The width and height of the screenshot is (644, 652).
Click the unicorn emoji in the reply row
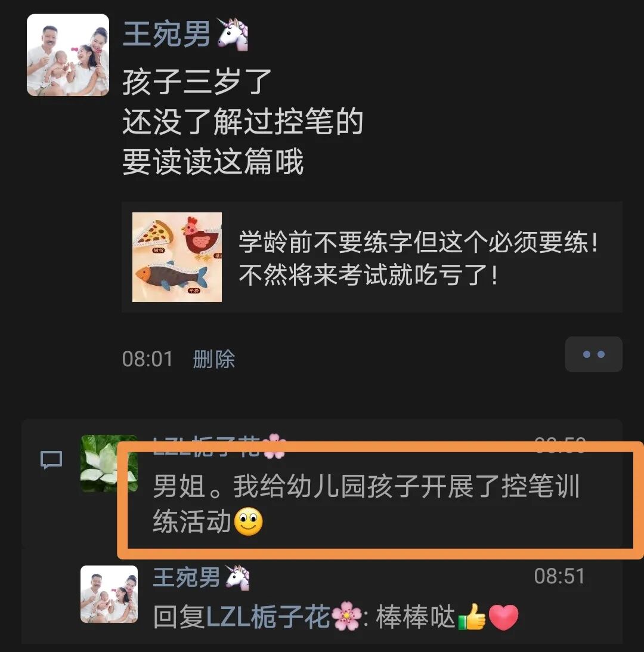237,577
